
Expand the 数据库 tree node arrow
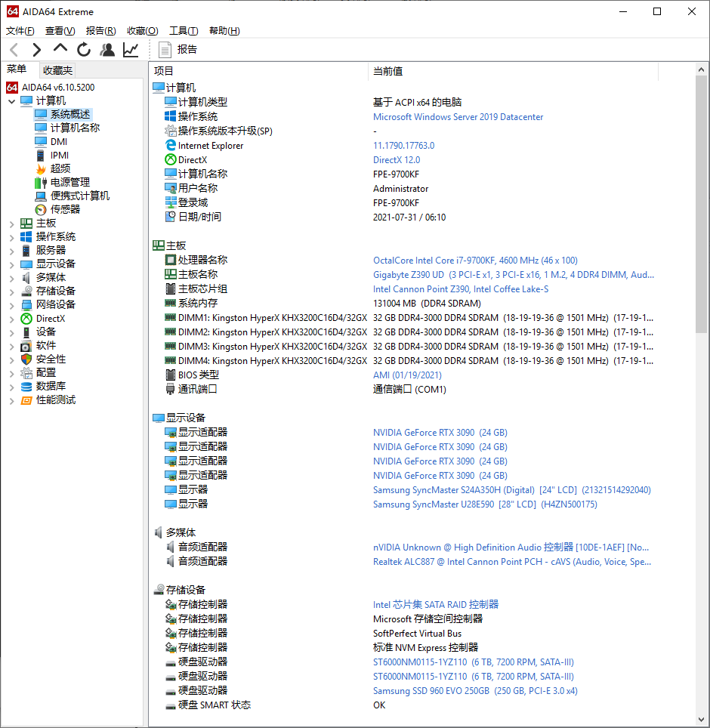[x=11, y=387]
